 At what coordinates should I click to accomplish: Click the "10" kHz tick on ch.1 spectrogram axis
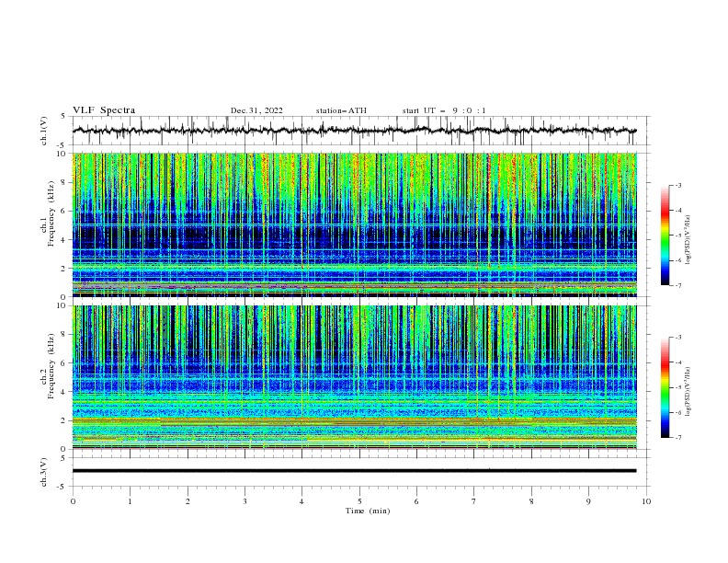point(63,154)
